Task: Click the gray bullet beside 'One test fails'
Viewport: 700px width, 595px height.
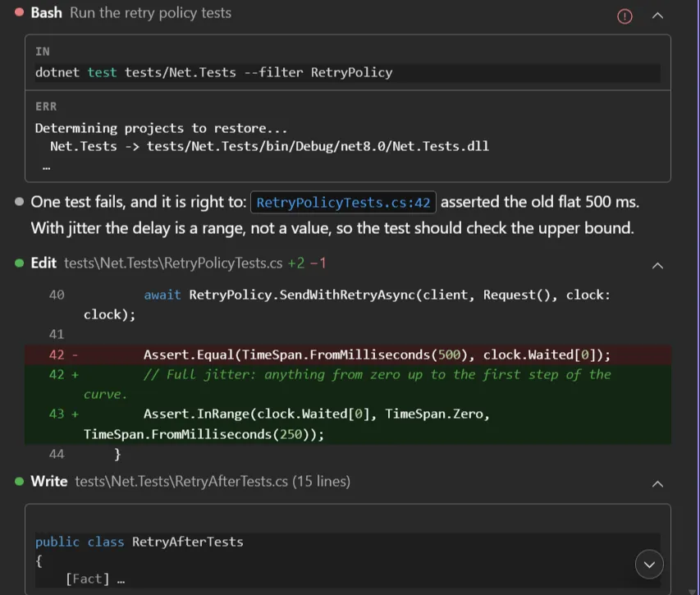Action: coord(19,202)
